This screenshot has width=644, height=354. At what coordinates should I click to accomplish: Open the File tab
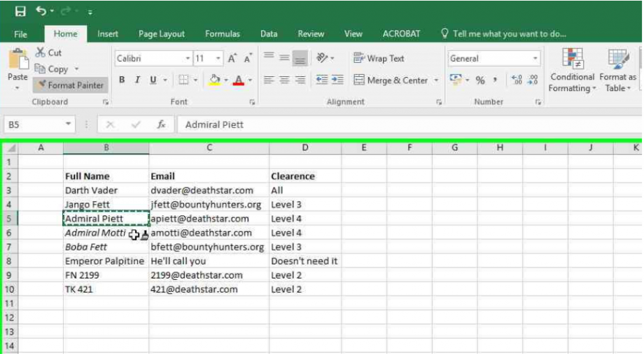coord(20,34)
